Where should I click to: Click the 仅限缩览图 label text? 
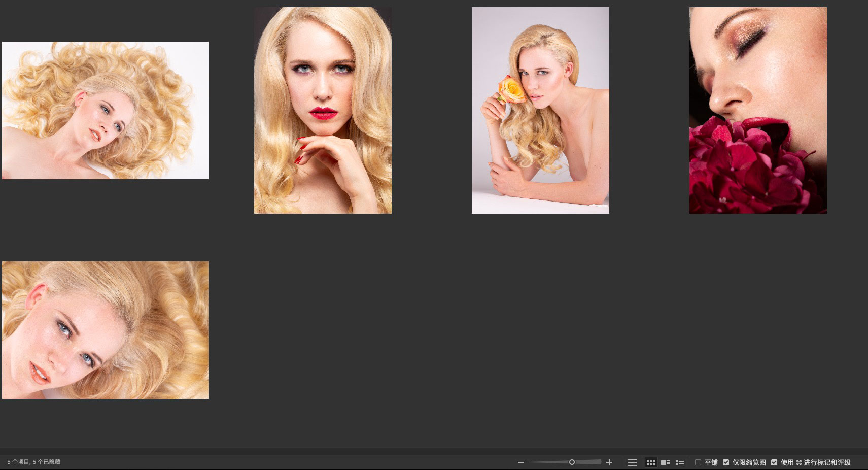click(749, 462)
